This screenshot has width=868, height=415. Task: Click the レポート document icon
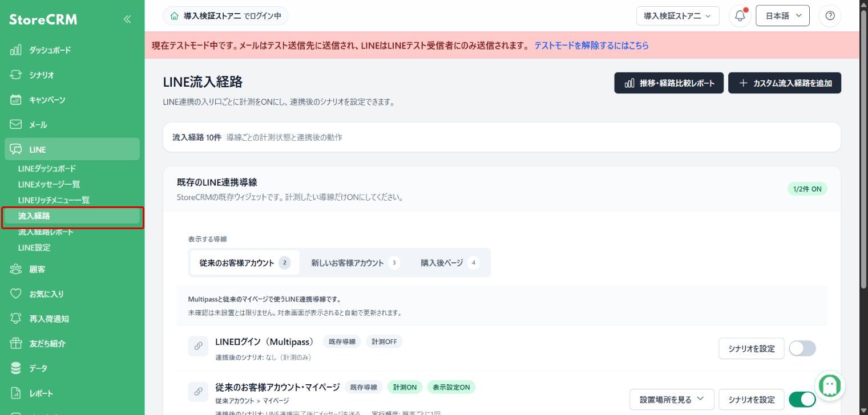coord(16,393)
